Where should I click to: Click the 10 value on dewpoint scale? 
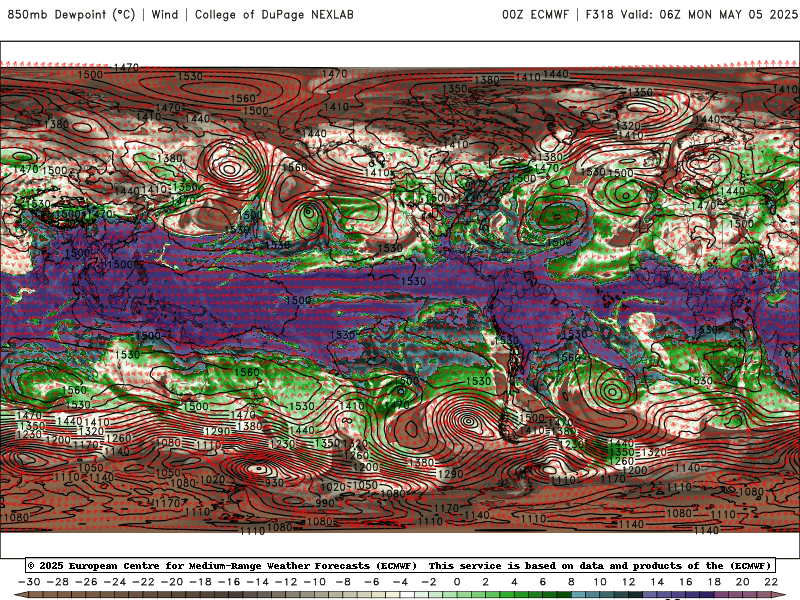600,582
